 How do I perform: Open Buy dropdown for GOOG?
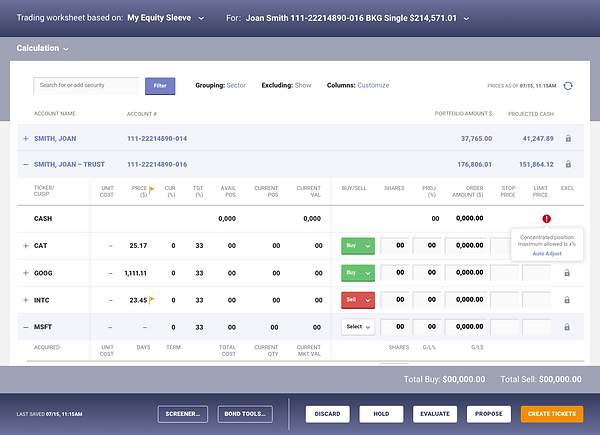358,273
